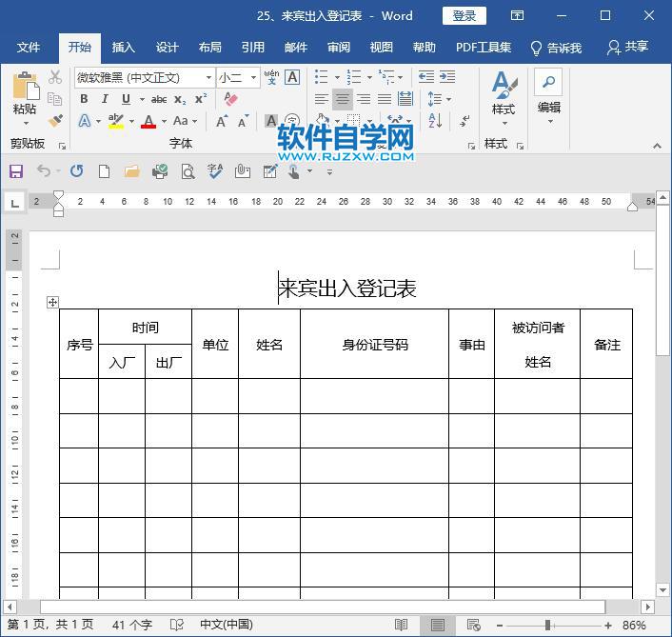
Task: Toggle superscript formatting
Action: tap(201, 99)
